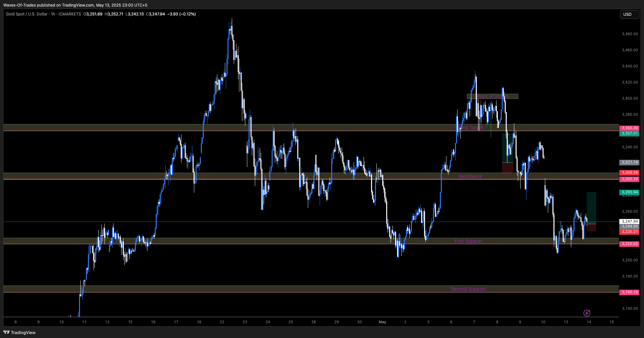Click the TradingView logo at bottom left
The height and width of the screenshot is (338, 644).
click(x=19, y=332)
